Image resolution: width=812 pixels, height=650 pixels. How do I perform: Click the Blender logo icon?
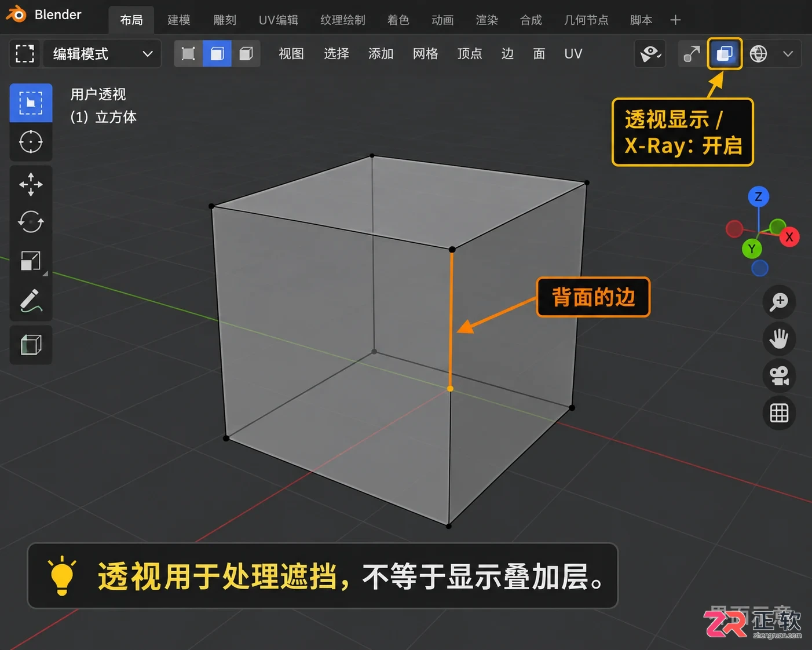tap(16, 14)
